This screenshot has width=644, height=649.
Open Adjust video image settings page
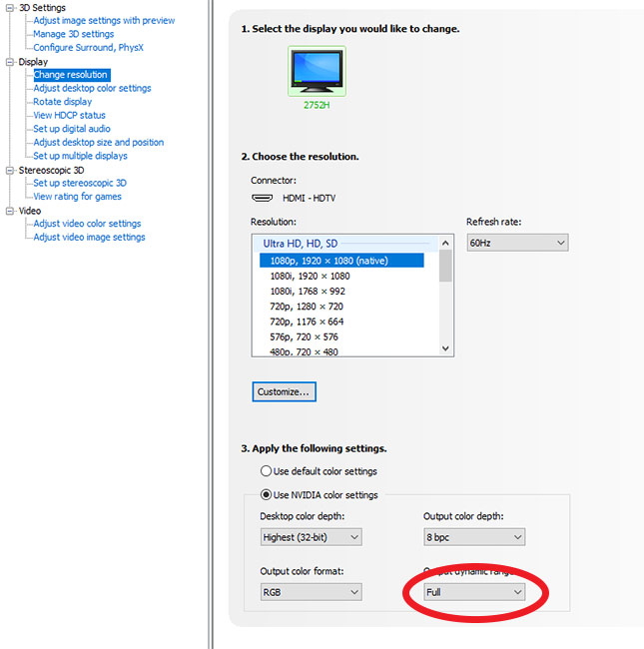pos(89,238)
